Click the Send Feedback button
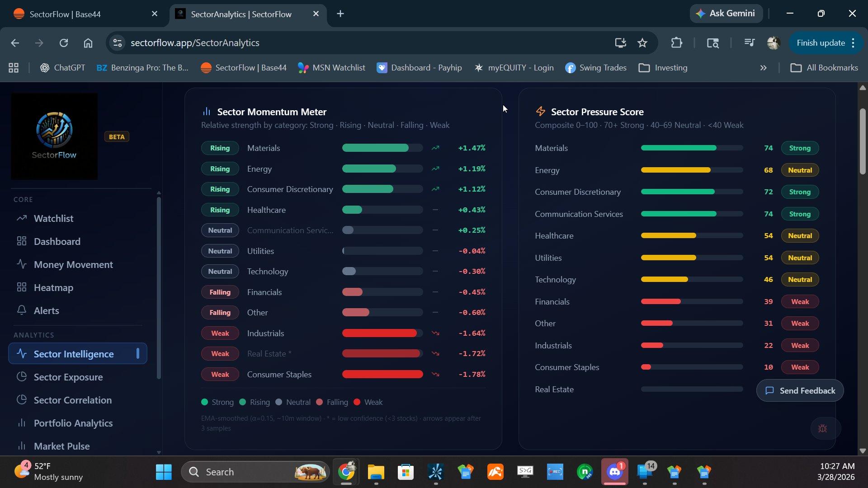 800,391
